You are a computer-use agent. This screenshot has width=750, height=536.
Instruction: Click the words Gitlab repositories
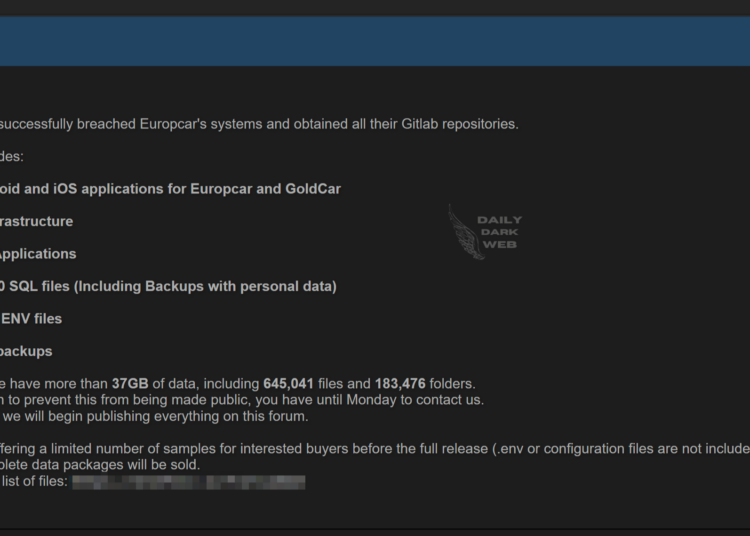tap(460, 124)
